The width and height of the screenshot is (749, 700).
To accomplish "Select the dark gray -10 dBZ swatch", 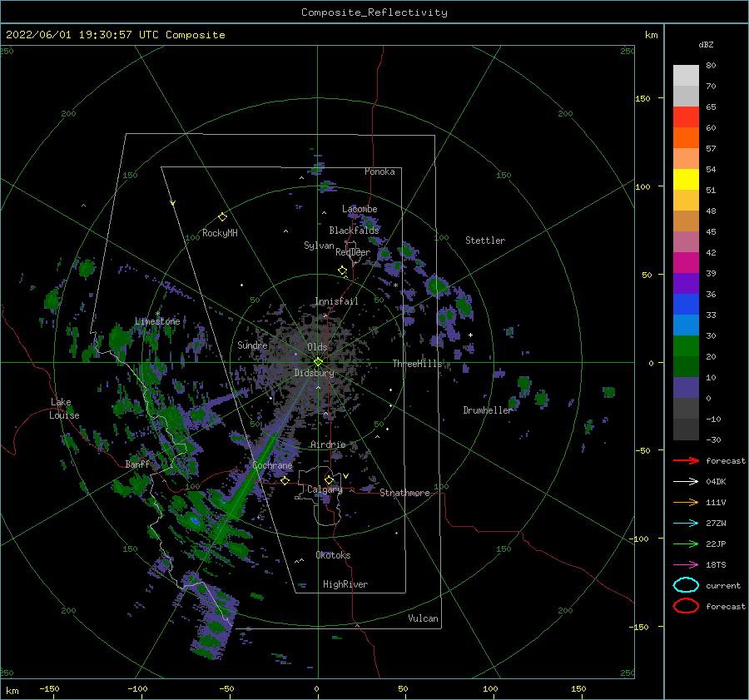I will [686, 429].
